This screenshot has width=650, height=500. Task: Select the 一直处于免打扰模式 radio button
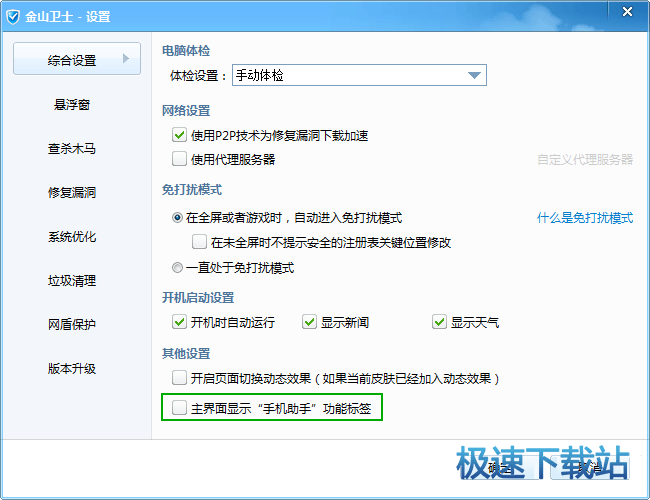177,268
